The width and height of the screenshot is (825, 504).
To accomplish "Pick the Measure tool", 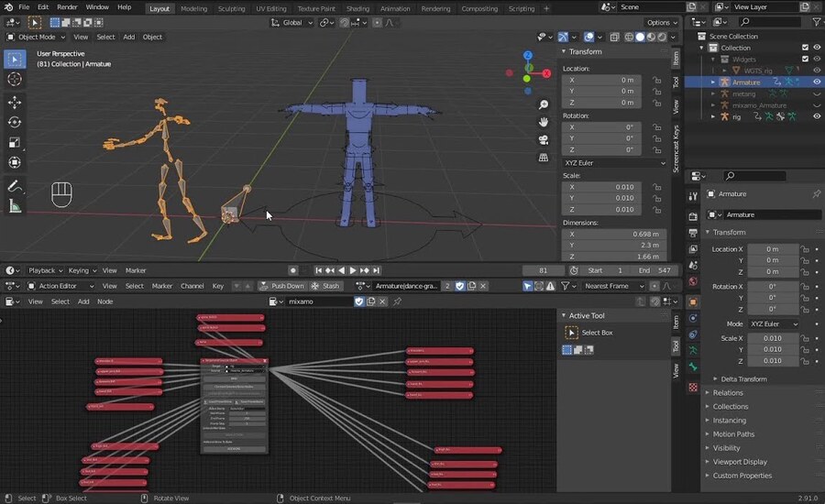I will [15, 206].
